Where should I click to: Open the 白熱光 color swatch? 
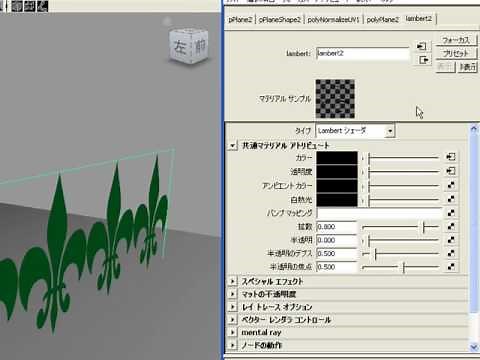pyautogui.click(x=337, y=200)
